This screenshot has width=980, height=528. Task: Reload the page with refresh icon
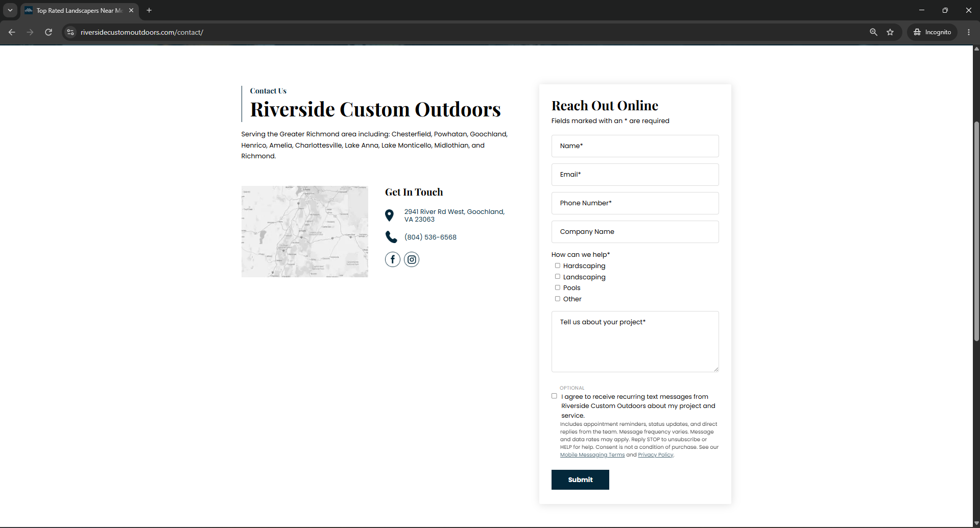pos(49,32)
